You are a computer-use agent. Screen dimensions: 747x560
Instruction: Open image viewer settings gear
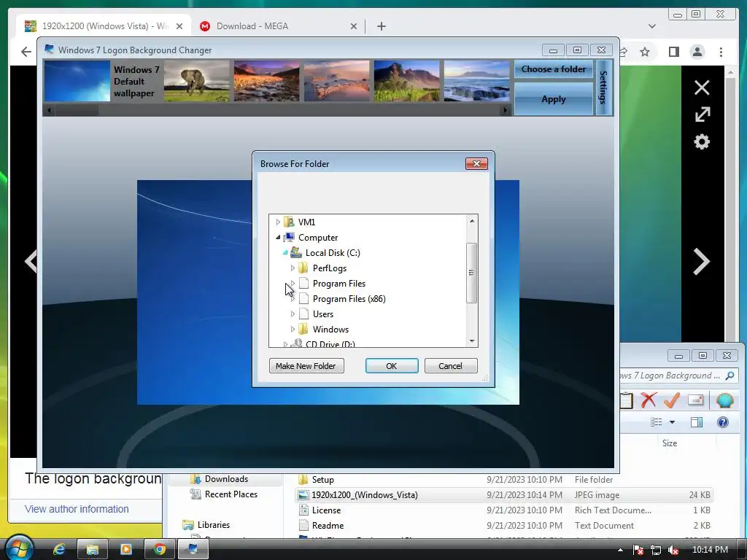point(702,142)
